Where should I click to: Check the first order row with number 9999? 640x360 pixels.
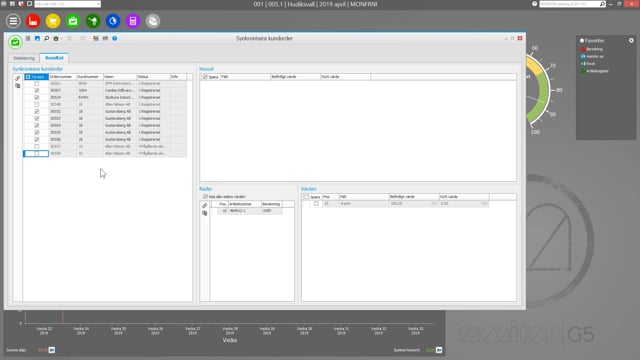37,84
